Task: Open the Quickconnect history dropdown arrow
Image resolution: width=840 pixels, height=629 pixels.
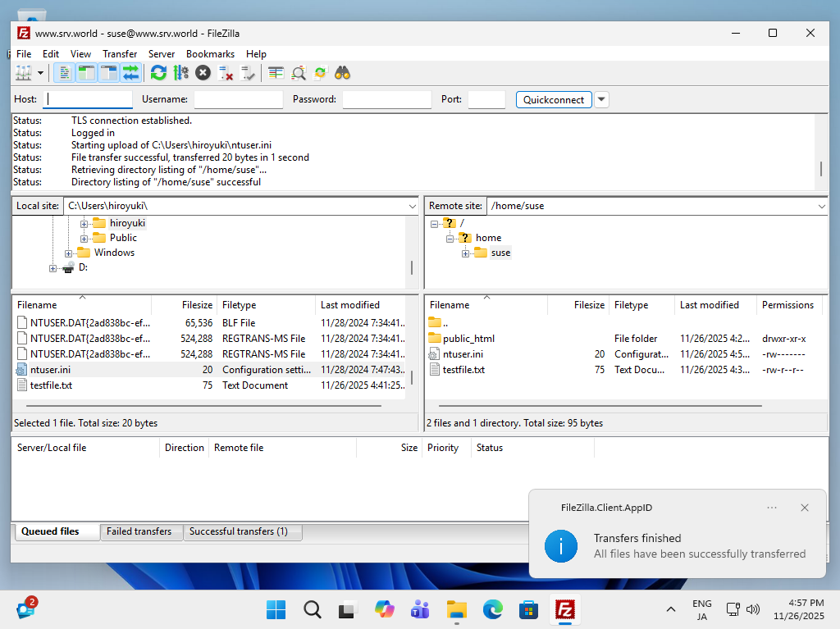Action: (x=601, y=99)
